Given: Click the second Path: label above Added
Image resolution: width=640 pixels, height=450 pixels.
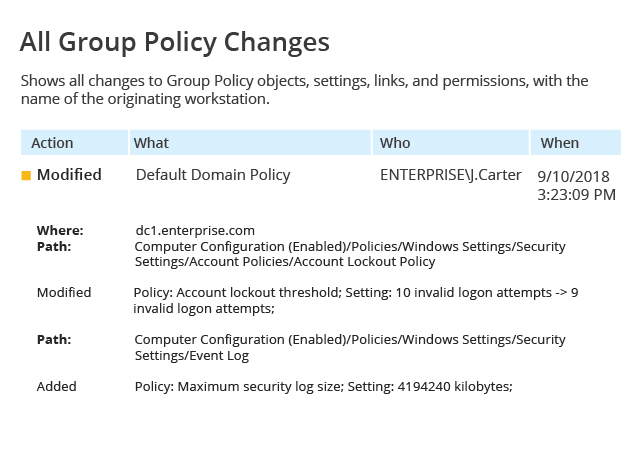Looking at the screenshot, I should [x=54, y=340].
